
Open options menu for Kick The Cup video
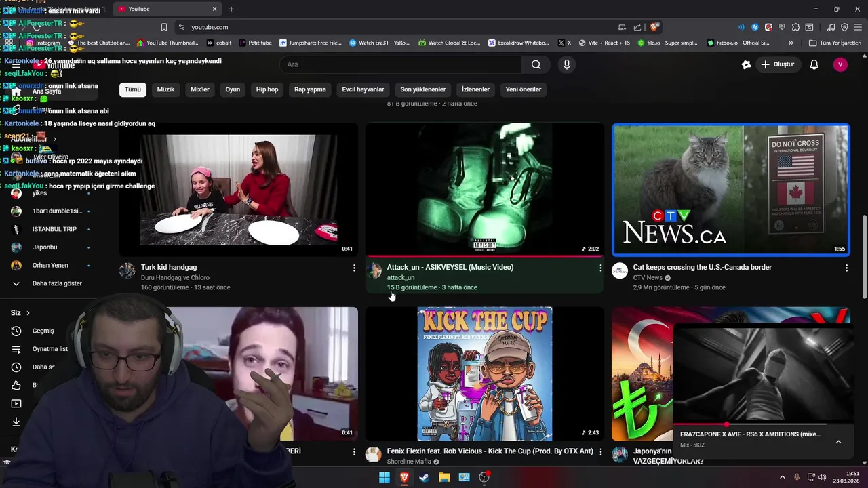click(x=600, y=452)
